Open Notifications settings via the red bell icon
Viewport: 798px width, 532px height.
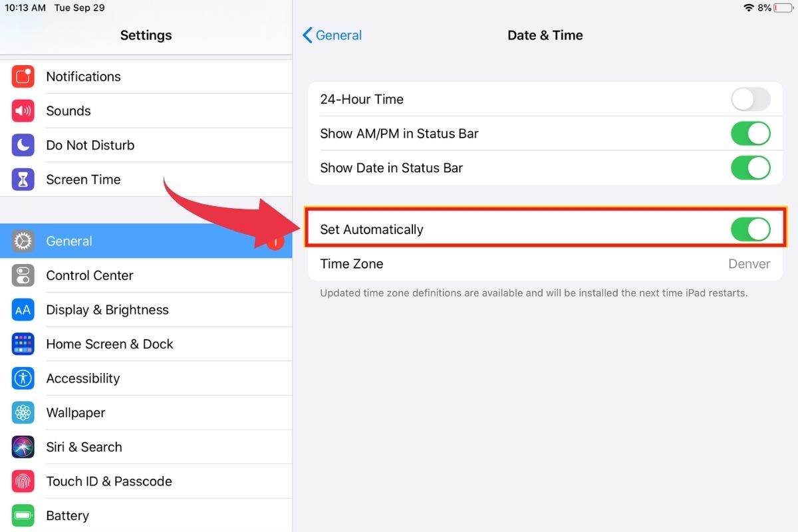(x=23, y=76)
